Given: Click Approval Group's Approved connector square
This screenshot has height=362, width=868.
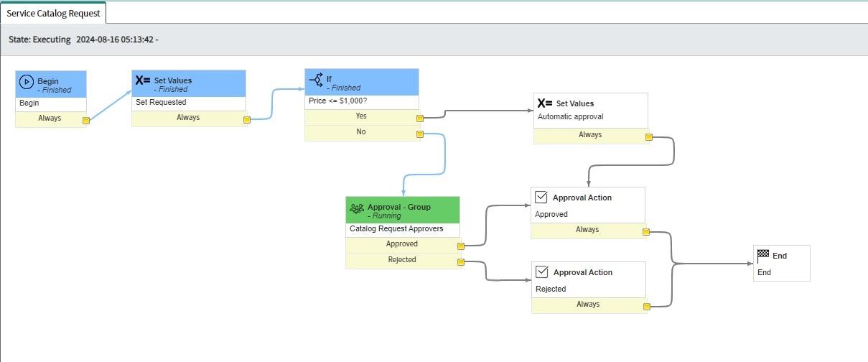Looking at the screenshot, I should tap(460, 246).
